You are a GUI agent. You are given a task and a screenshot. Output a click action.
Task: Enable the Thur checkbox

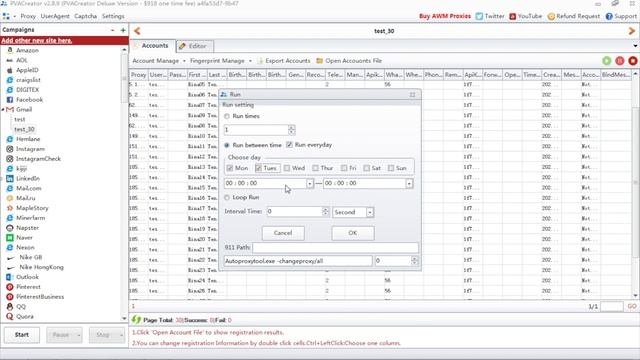click(x=316, y=168)
